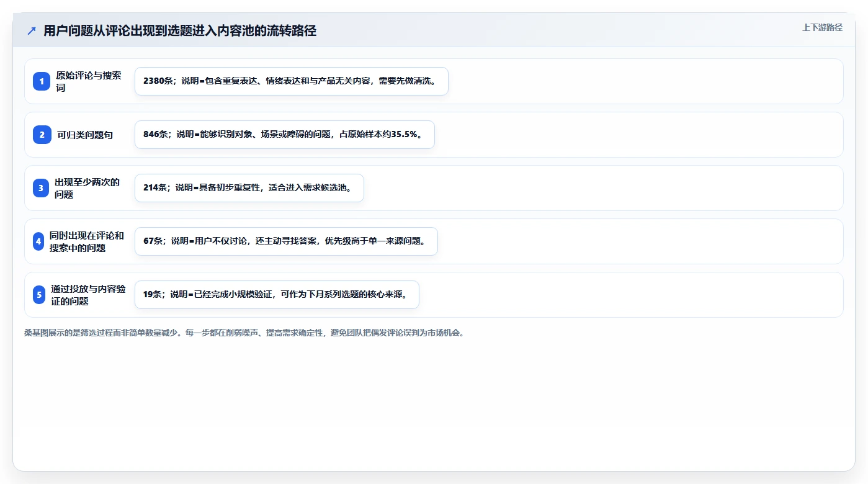Click the step 1 number badge
868x484 pixels.
coord(42,81)
